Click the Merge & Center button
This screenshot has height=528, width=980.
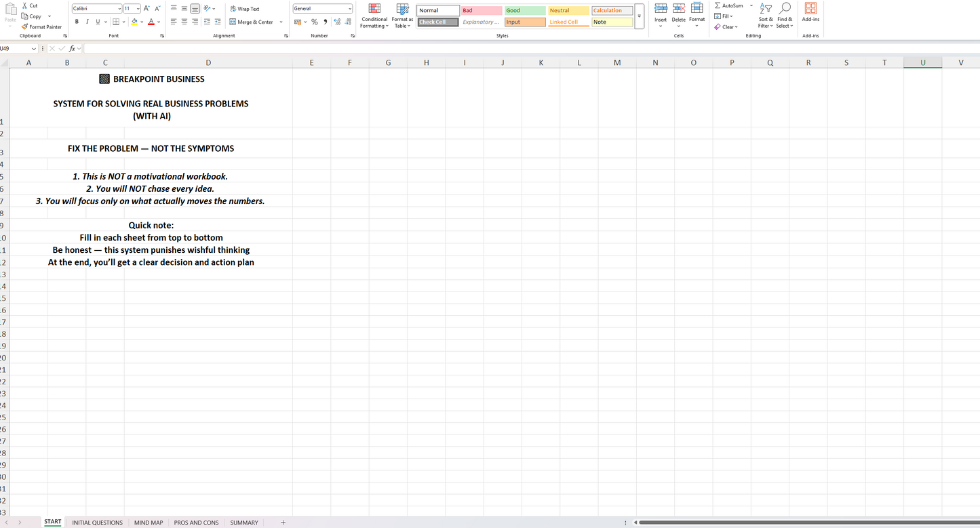point(251,22)
